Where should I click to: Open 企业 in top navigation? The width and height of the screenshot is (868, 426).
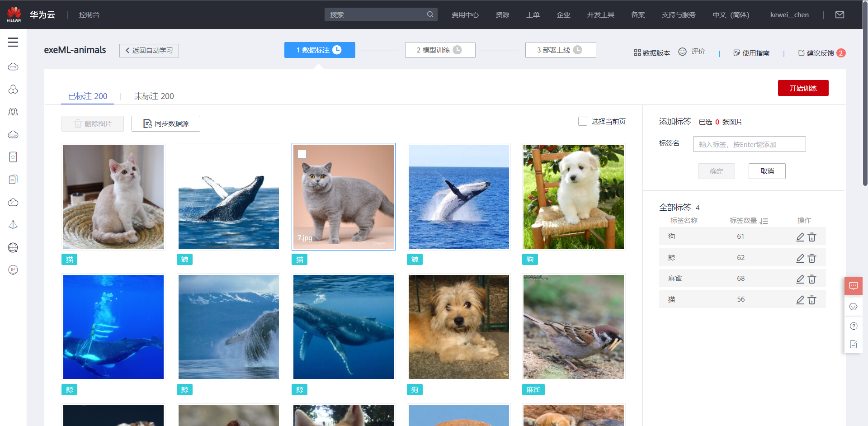tap(563, 14)
